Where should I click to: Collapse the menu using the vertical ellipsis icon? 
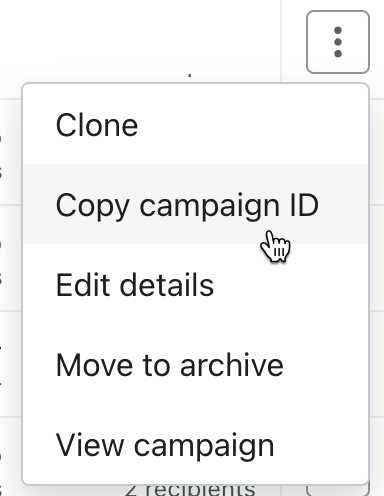pos(338,42)
